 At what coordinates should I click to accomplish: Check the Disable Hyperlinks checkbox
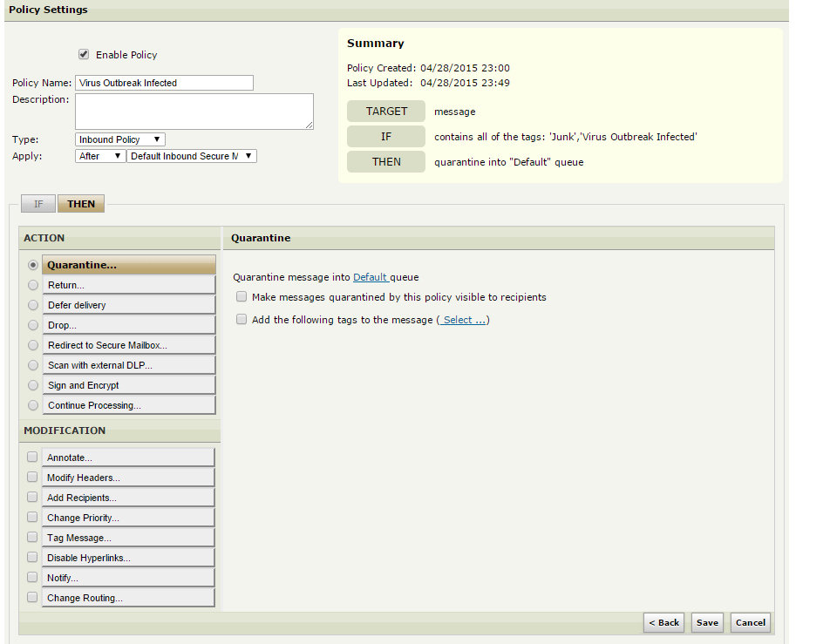click(32, 557)
